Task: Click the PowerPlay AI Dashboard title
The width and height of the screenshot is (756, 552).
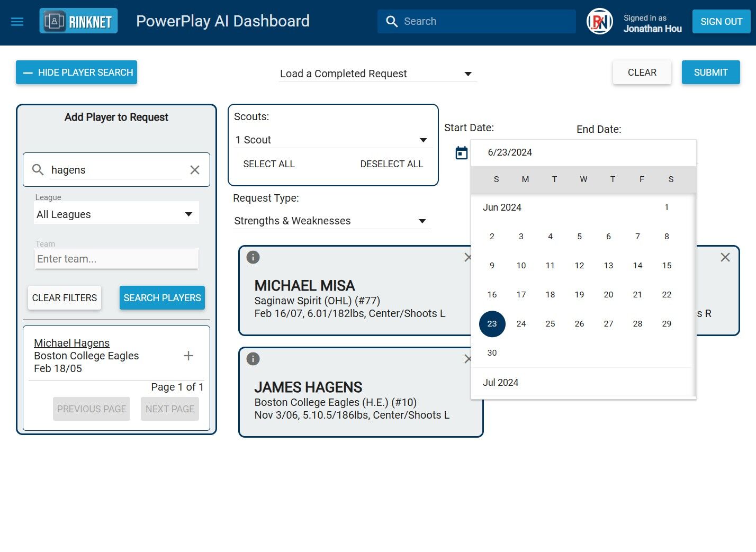Action: click(x=223, y=21)
